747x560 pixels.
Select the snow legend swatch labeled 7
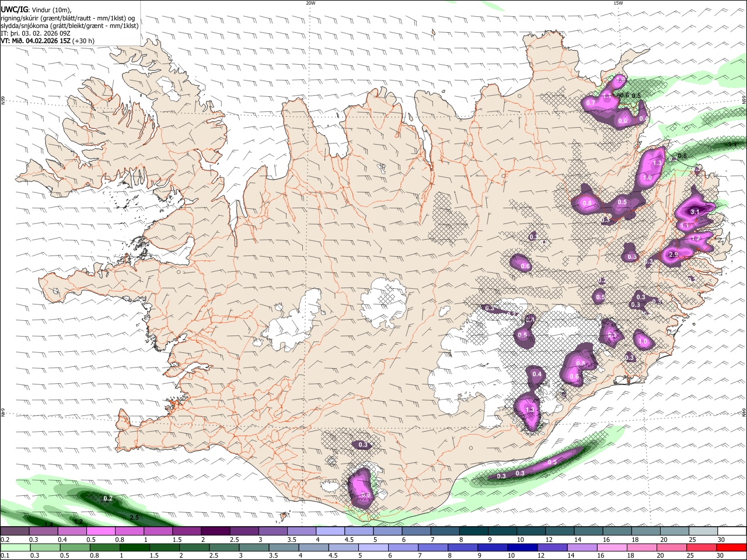pos(445,531)
